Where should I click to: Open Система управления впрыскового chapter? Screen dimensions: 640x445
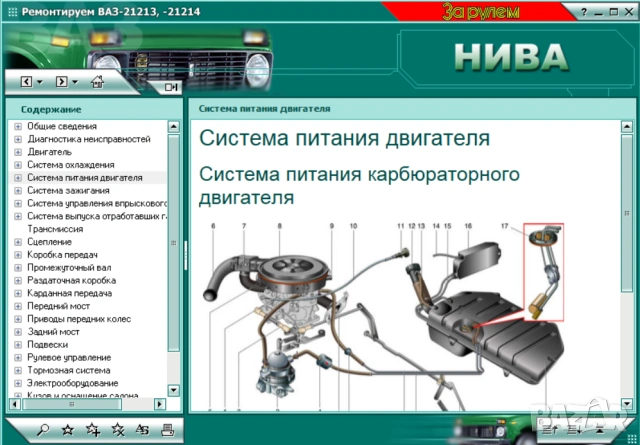[97, 203]
